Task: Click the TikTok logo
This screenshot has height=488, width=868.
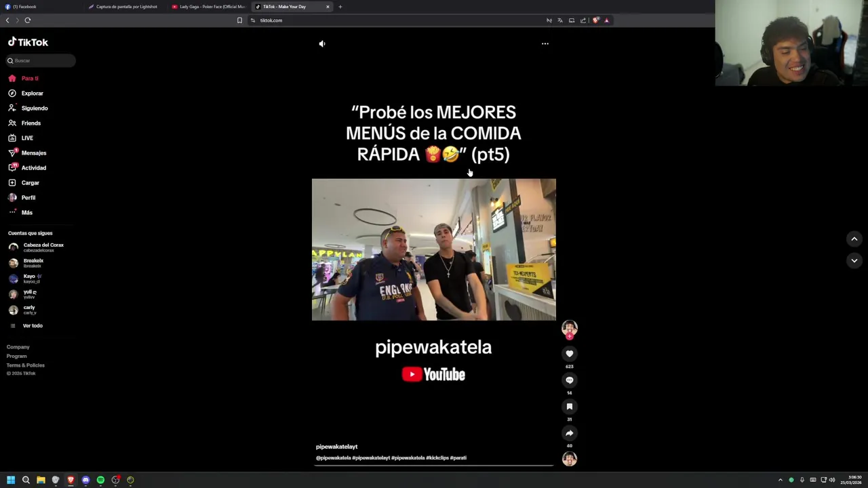Action: (28, 42)
